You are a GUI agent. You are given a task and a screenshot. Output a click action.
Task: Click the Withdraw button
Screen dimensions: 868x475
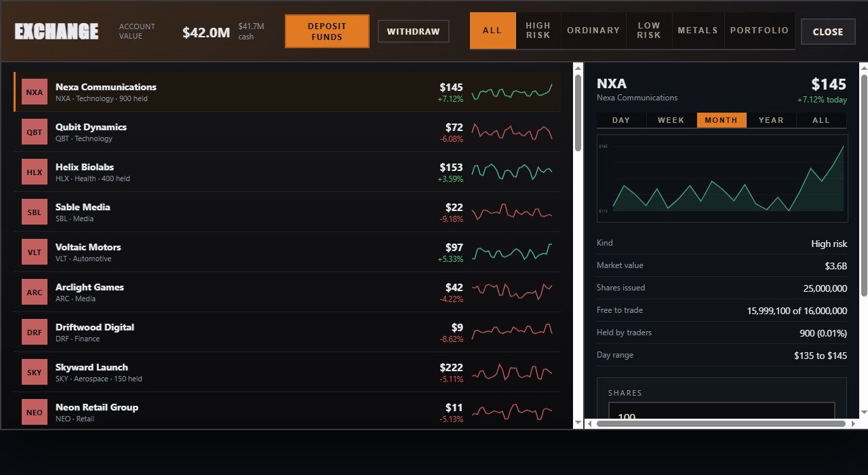414,31
